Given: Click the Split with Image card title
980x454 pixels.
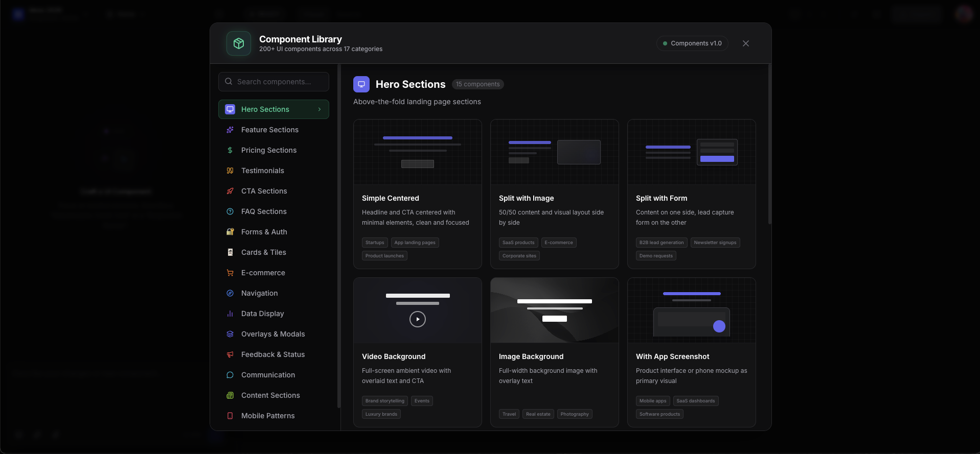Looking at the screenshot, I should tap(527, 198).
